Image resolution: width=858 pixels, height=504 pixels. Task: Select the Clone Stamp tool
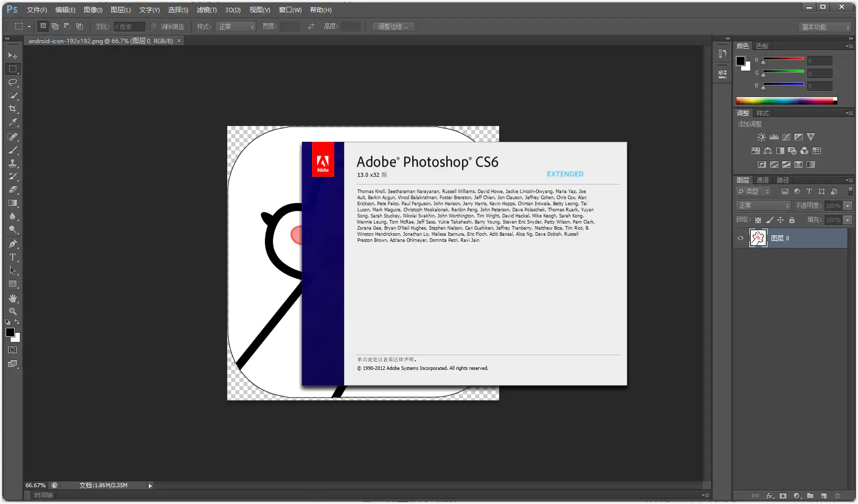(13, 163)
